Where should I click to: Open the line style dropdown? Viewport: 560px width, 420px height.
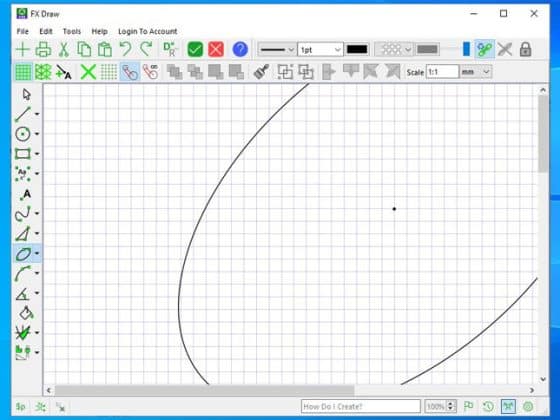(276, 50)
